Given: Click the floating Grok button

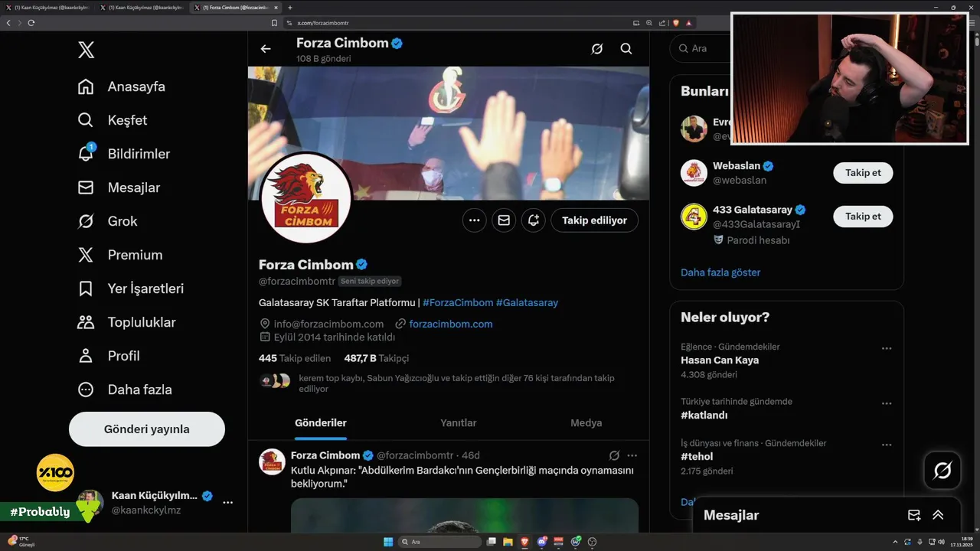Looking at the screenshot, I should pyautogui.click(x=942, y=471).
